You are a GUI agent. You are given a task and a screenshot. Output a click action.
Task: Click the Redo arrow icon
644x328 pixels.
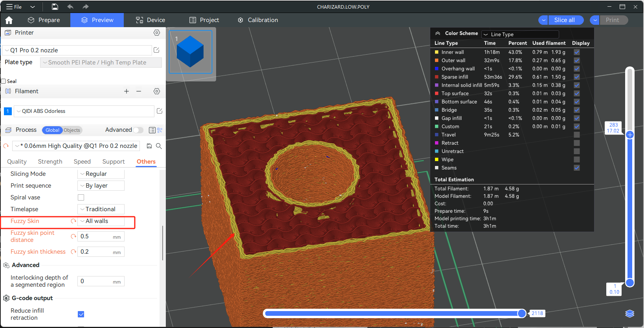(86, 7)
